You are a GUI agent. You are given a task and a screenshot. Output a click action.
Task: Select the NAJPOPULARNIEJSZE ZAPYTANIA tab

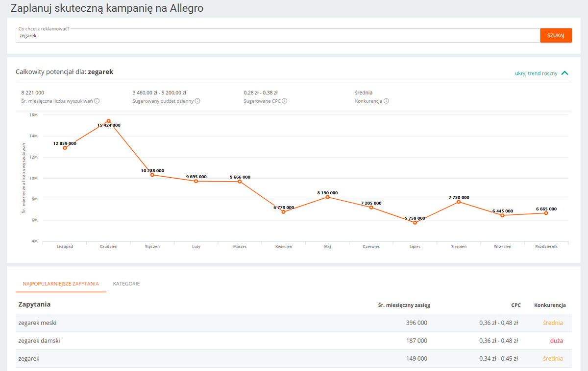(x=61, y=283)
